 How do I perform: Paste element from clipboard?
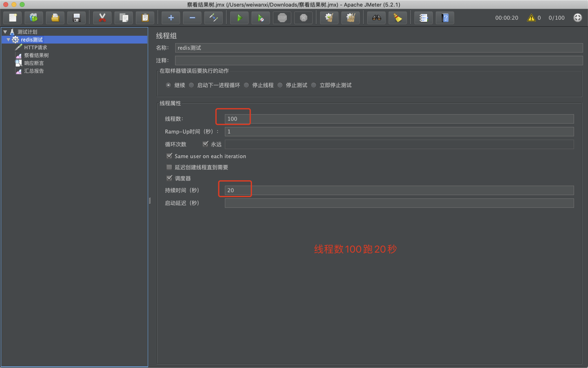coord(145,18)
